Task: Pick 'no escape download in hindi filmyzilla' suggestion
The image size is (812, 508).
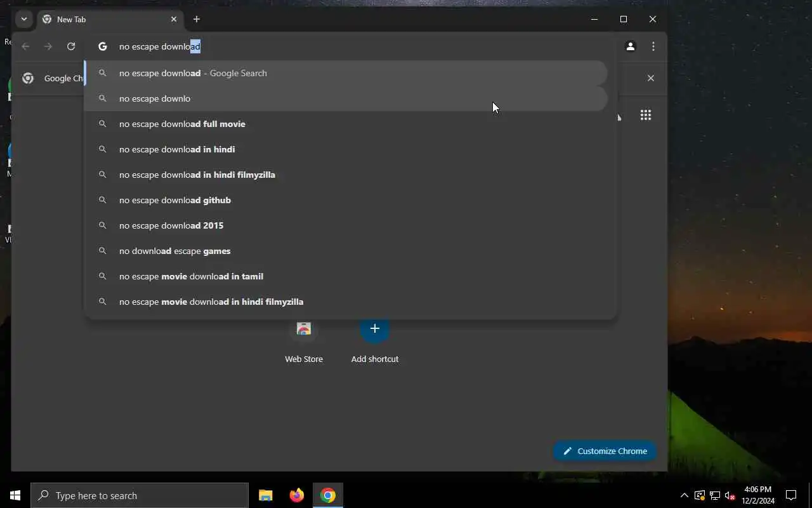Action: click(x=346, y=175)
